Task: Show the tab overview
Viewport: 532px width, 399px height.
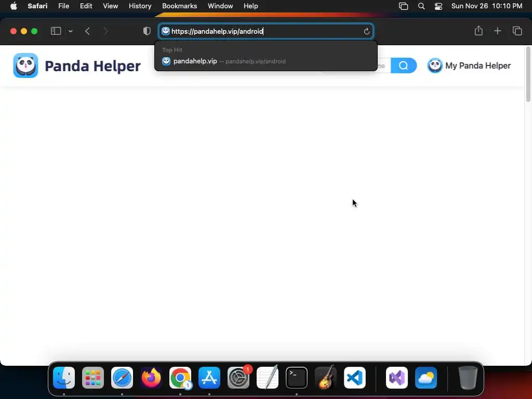Action: pos(517,31)
